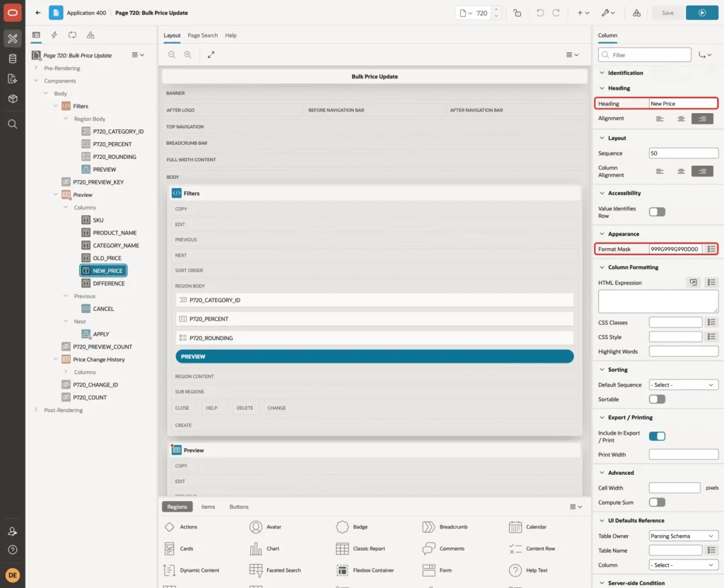Viewport: 724px width, 588px height.
Task: Open the Table Owner dropdown
Action: coord(684,536)
